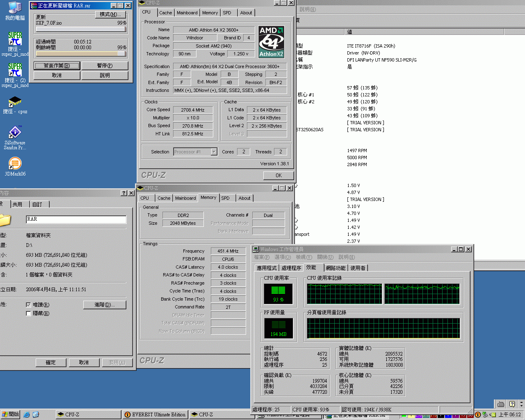Click the WinRAR icon in the RAR.rar title bar
The width and height of the screenshot is (525, 420).
pyautogui.click(x=34, y=6)
